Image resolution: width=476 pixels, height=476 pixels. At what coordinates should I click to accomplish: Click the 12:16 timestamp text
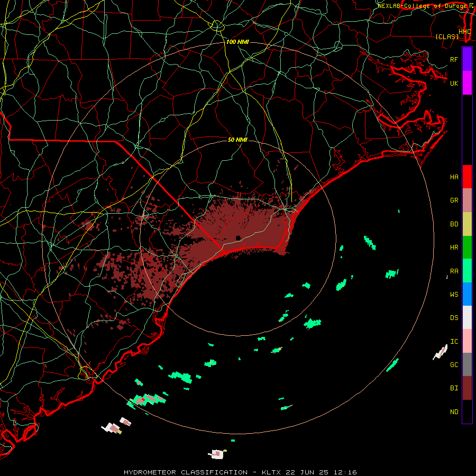pos(346,472)
